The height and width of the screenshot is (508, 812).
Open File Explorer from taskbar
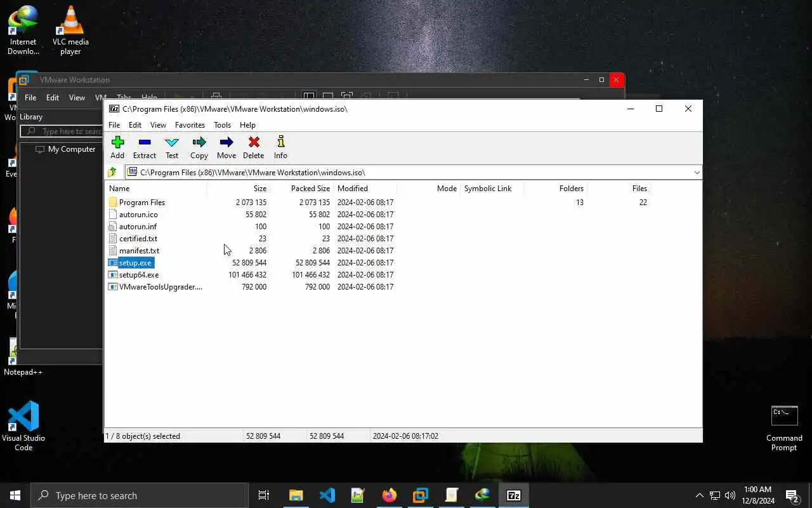coord(296,495)
